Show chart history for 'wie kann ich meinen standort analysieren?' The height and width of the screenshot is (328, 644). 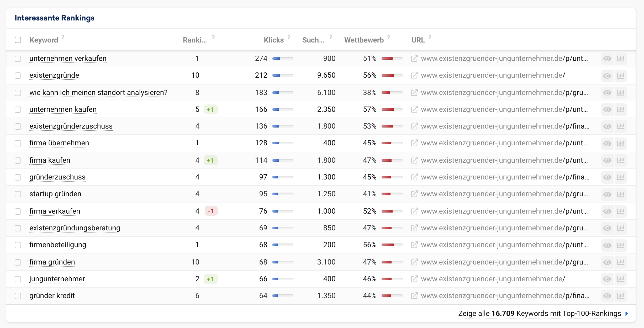[x=621, y=93]
